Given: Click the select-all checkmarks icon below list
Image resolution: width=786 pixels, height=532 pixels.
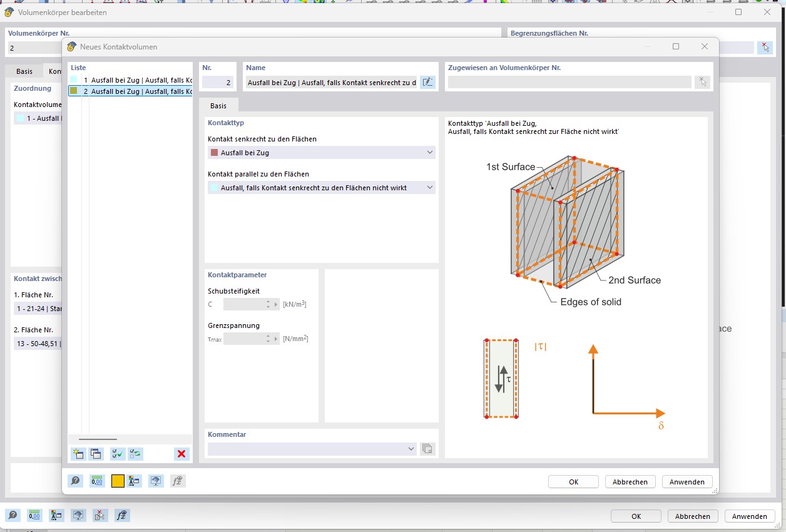Looking at the screenshot, I should click(117, 454).
